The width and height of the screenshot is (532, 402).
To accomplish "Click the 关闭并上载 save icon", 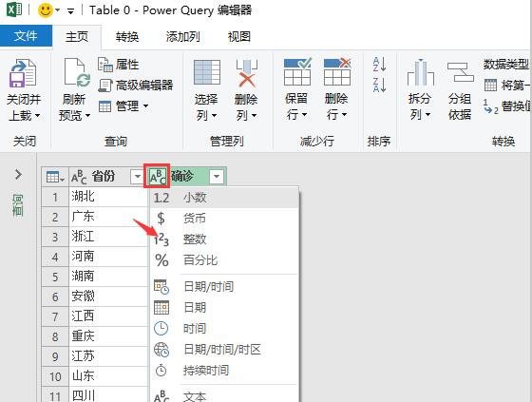I will coord(23,73).
